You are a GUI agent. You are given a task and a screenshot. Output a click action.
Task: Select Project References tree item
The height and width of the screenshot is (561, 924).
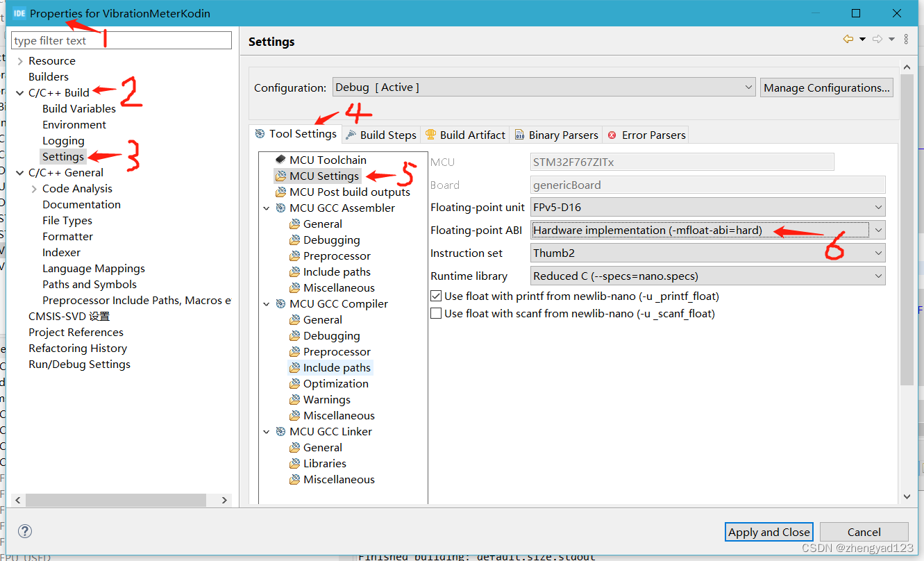tap(76, 332)
